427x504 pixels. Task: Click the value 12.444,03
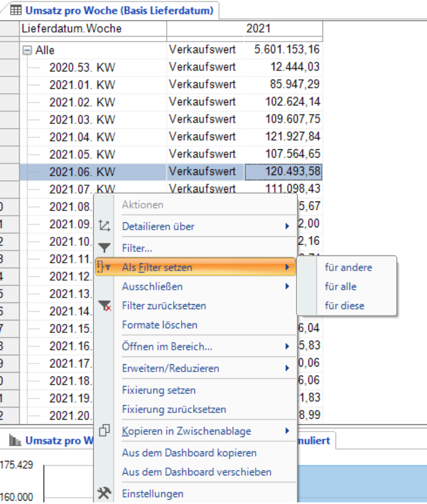(x=295, y=67)
